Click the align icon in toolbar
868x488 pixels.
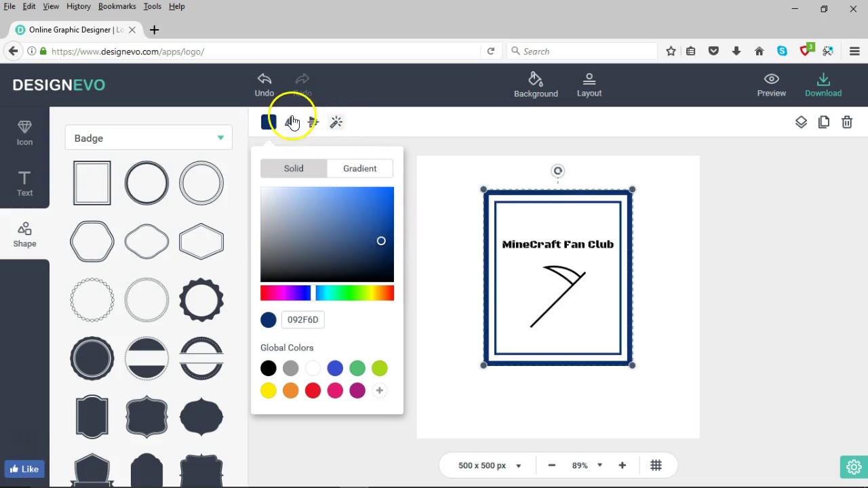click(x=313, y=122)
